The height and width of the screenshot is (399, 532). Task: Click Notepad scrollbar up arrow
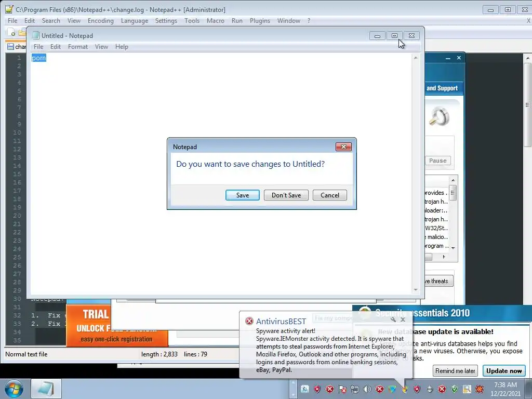(x=415, y=58)
